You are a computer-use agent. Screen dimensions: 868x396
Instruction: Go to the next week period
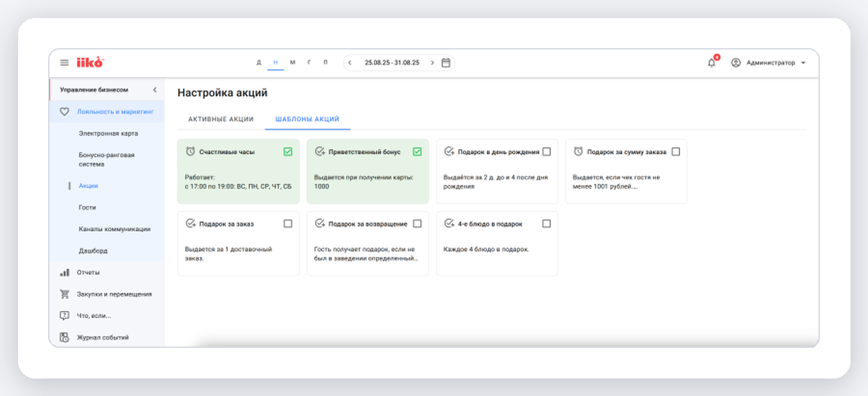pos(432,63)
